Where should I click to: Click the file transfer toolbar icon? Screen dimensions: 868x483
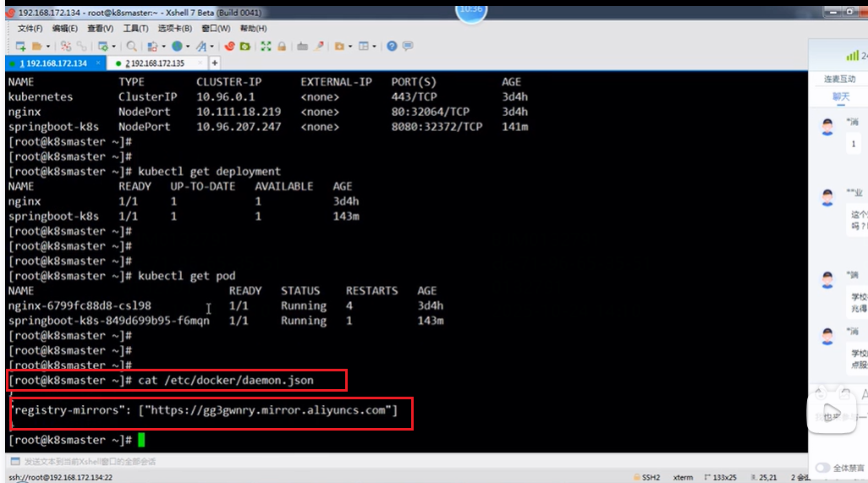pyautogui.click(x=153, y=46)
